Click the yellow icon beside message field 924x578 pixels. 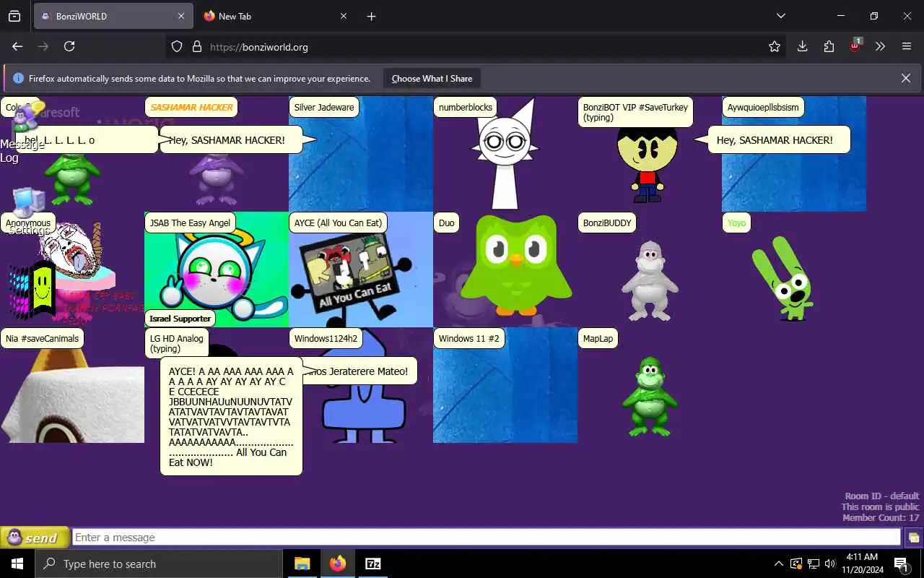point(913,538)
